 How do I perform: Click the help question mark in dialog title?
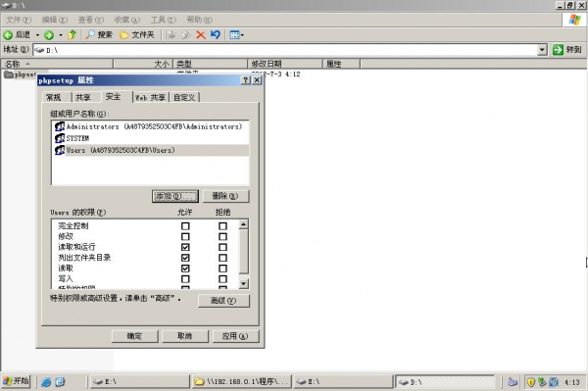(x=246, y=79)
